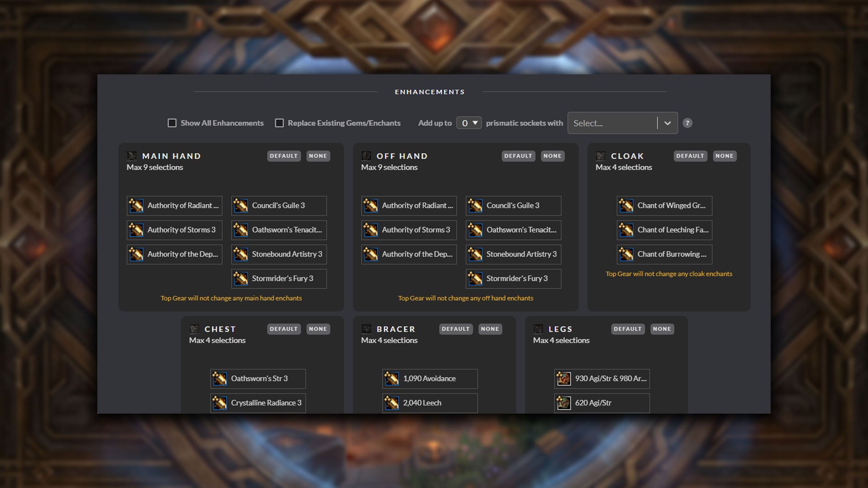Tick Replace Existing Gems/Enchants checkbox
The image size is (868, 488).
coord(279,123)
